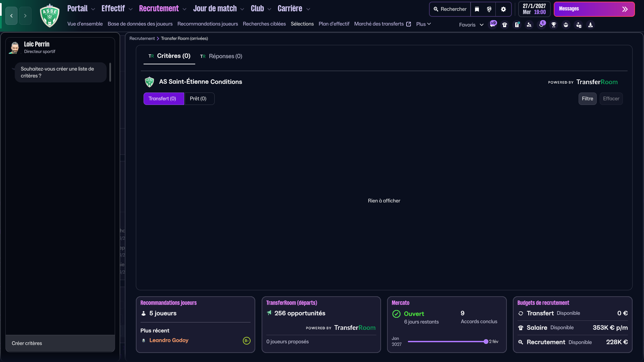
Task: Open Leandro Godoy player link
Action: 169,340
